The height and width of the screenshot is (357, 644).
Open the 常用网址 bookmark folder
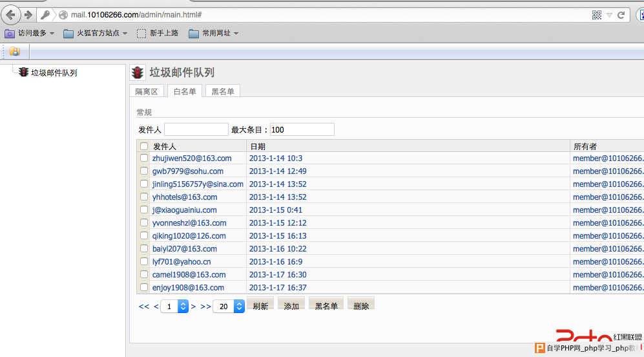click(214, 34)
